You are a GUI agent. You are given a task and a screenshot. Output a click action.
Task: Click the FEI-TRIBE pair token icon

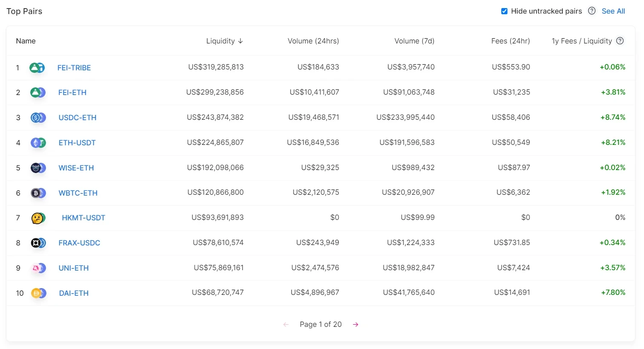(x=37, y=67)
